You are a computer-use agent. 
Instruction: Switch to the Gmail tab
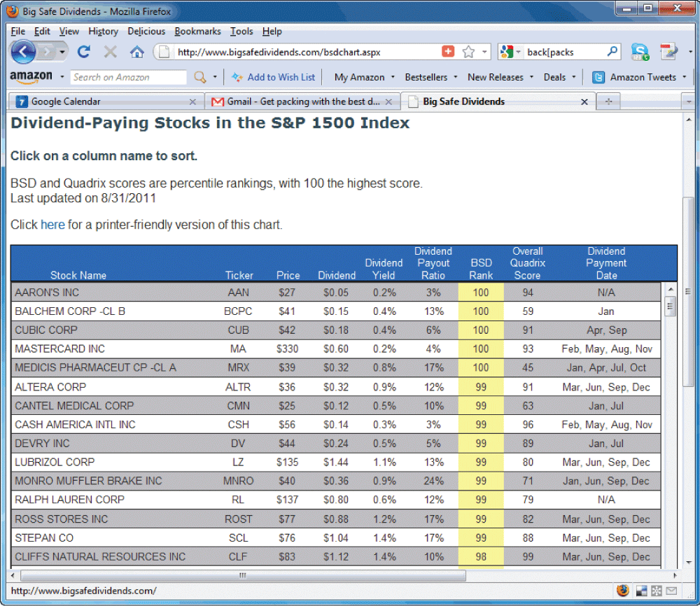click(x=301, y=101)
